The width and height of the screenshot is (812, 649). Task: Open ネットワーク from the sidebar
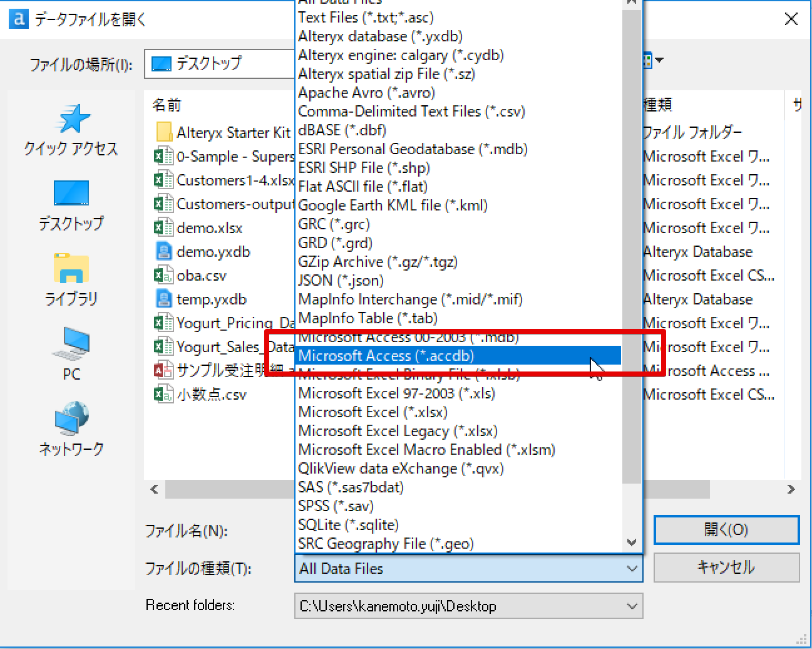pyautogui.click(x=71, y=424)
